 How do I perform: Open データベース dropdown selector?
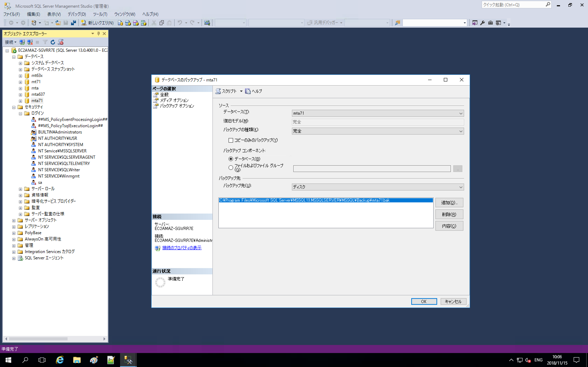click(x=461, y=113)
